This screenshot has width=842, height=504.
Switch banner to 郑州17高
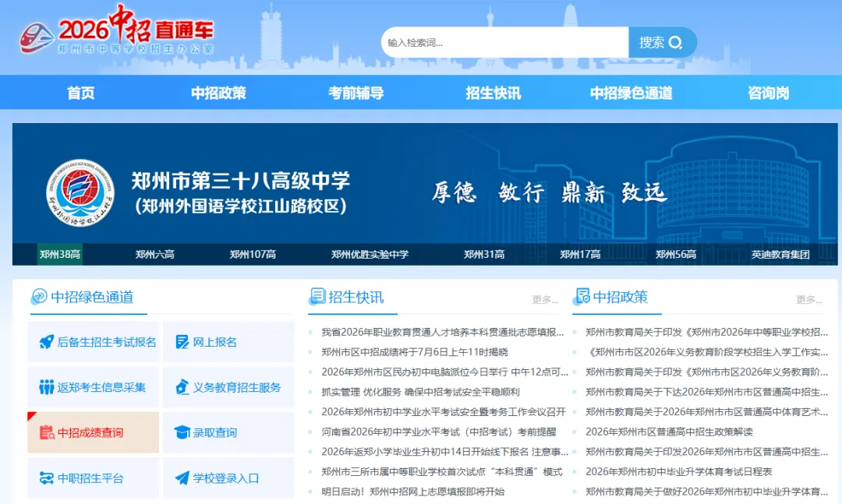pos(580,255)
